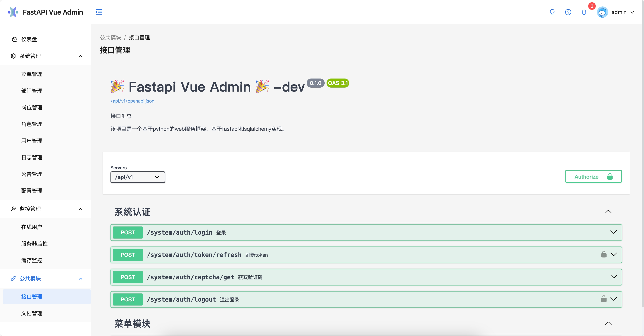The width and height of the screenshot is (644, 336).
Task: Click the Authorize button
Action: click(593, 177)
